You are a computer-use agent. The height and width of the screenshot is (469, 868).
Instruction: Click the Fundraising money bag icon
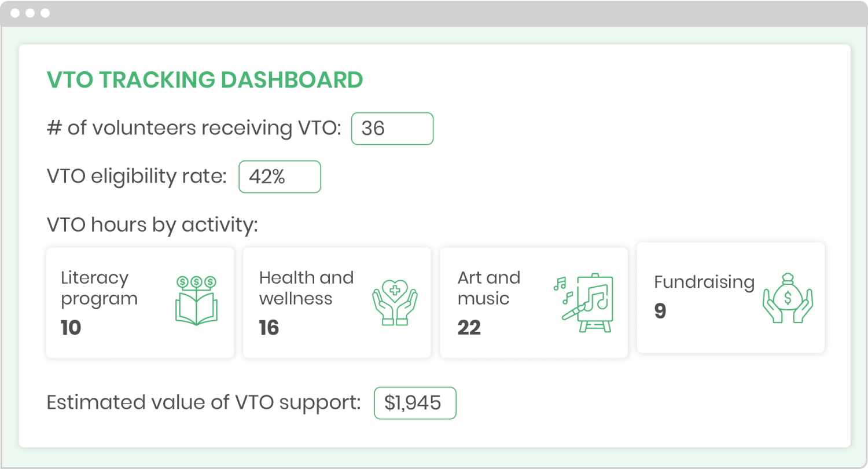tap(788, 298)
